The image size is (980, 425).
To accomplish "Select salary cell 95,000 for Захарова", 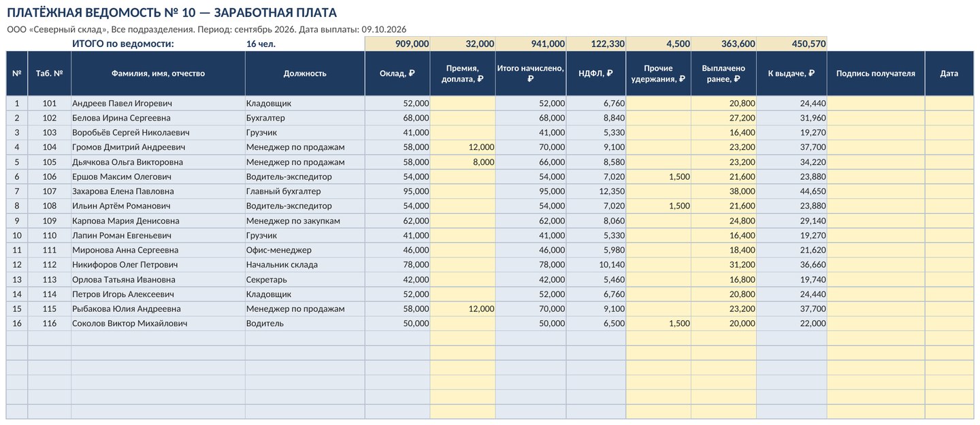I will coord(397,191).
